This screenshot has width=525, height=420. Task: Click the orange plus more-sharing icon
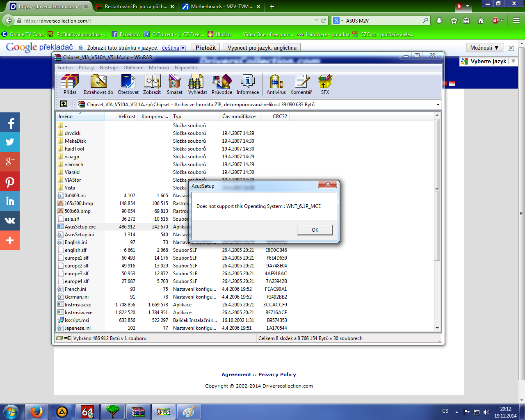click(x=10, y=240)
